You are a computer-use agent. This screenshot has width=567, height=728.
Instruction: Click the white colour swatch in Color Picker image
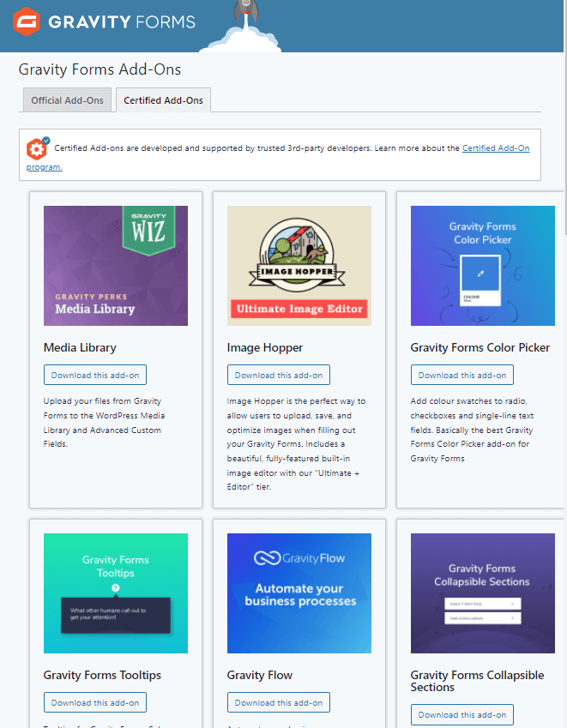(482, 280)
